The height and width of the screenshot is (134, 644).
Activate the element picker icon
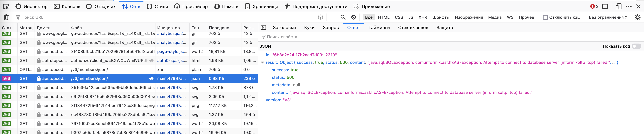pos(6,7)
